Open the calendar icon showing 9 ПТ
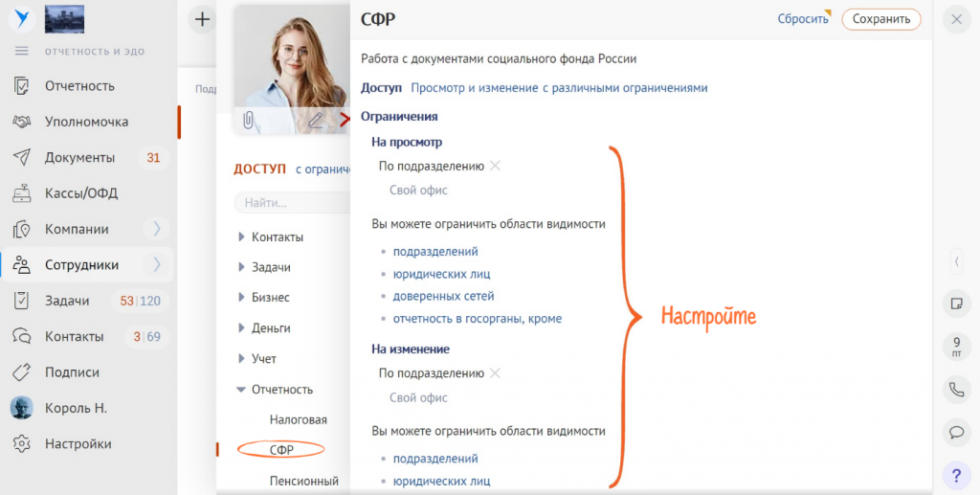Image resolution: width=980 pixels, height=495 pixels. [955, 347]
